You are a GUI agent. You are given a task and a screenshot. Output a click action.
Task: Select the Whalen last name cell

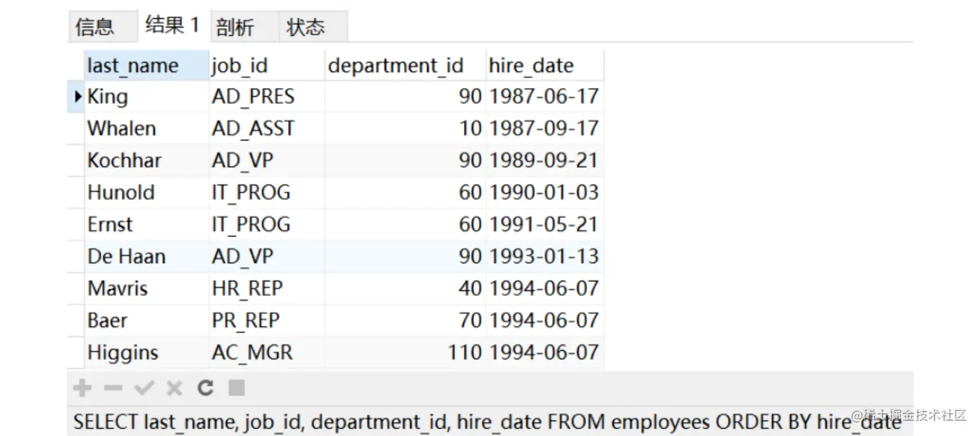pos(122,128)
